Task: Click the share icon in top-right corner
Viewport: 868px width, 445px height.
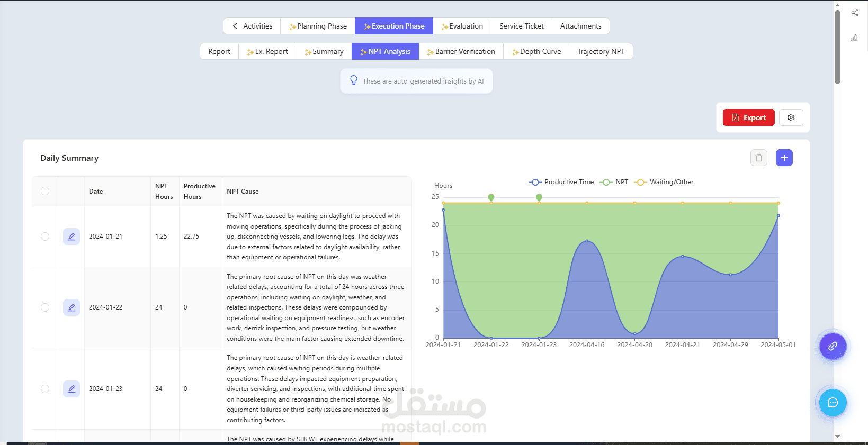Action: coord(854,13)
